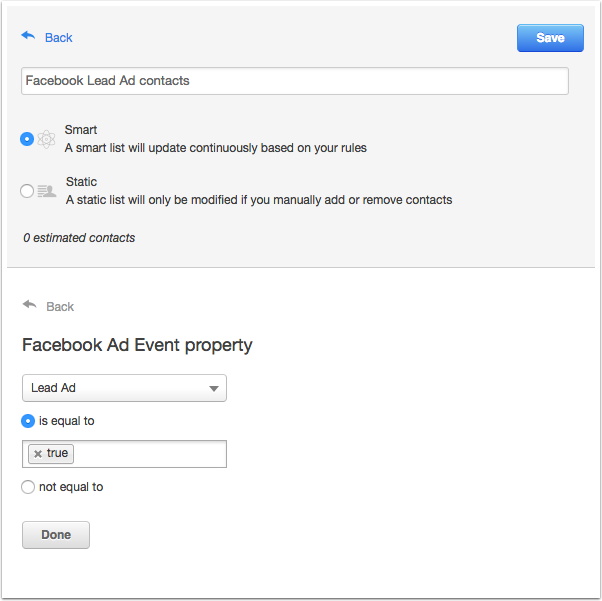Click the blue back arrow icon at top
602x601 pixels.
click(28, 36)
